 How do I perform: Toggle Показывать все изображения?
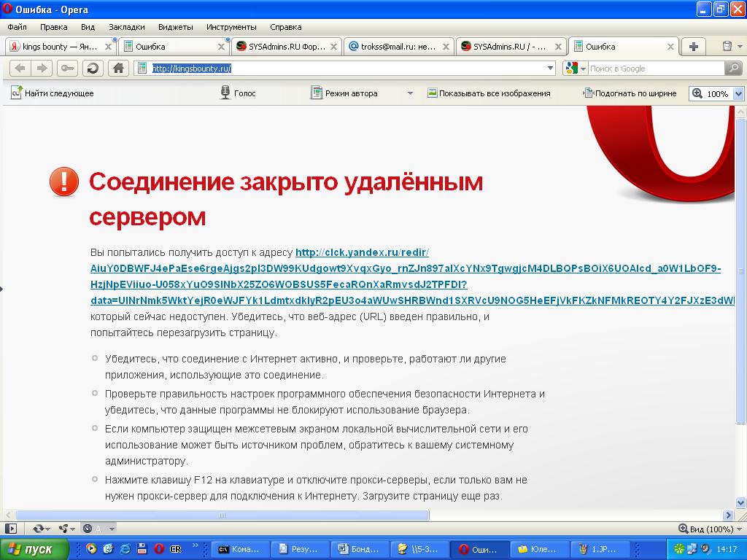pos(489,93)
